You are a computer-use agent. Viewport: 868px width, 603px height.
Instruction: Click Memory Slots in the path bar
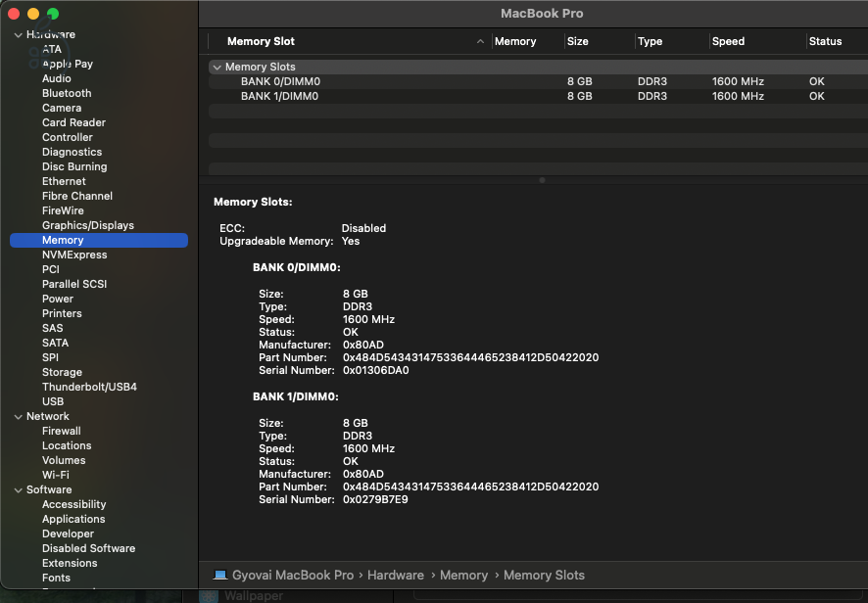tap(544, 576)
